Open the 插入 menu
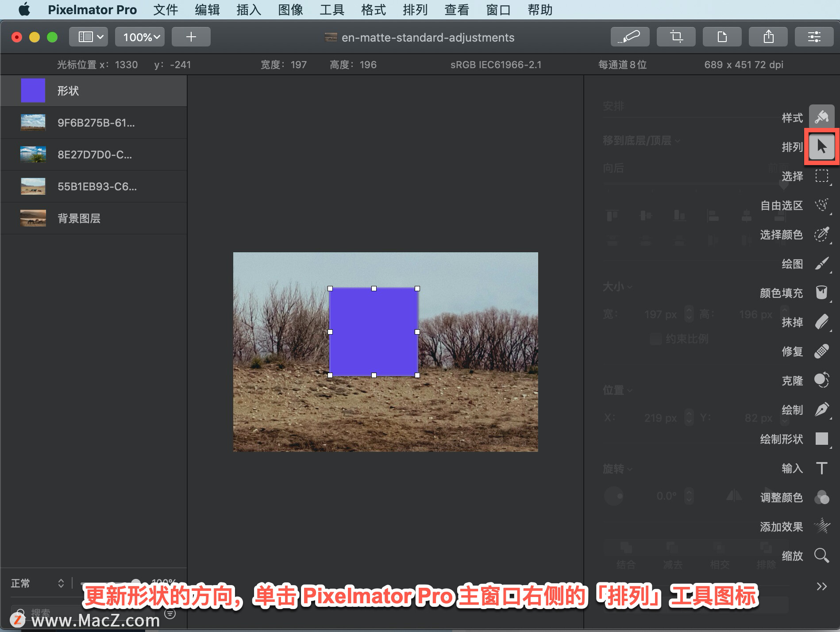Screen dimensions: 840x632 (249, 10)
